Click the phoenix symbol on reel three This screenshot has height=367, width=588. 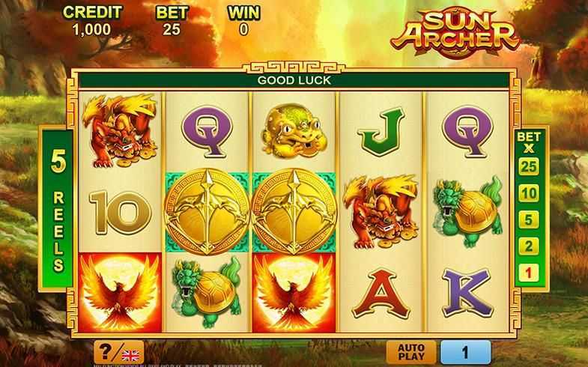pos(294,292)
